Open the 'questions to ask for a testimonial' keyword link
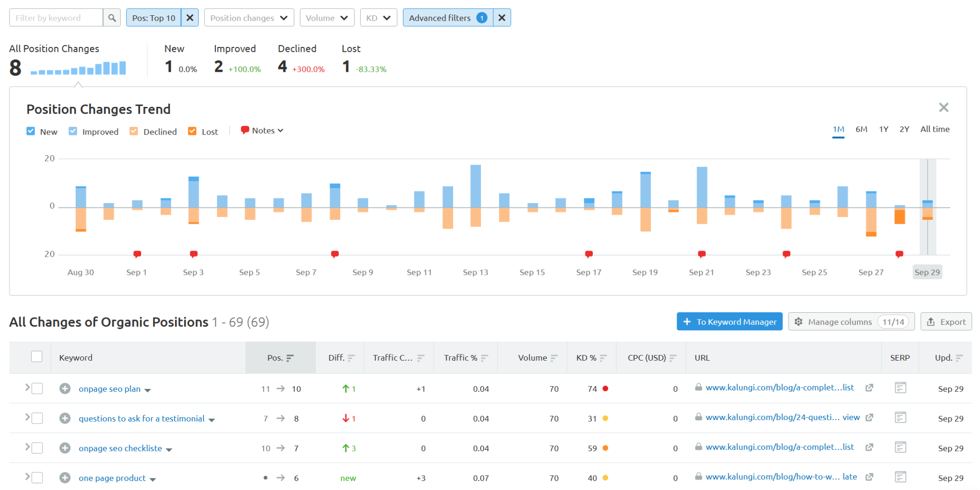The image size is (980, 490). 142,419
